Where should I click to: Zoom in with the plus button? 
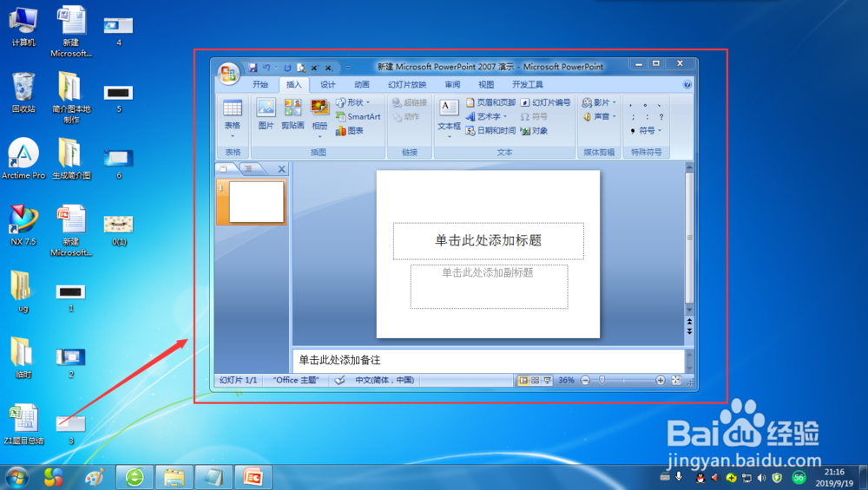point(660,380)
